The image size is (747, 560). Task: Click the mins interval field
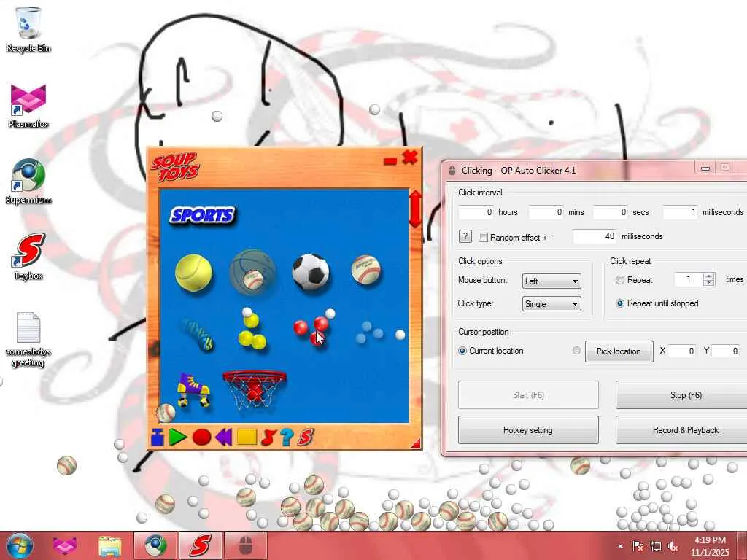pos(546,212)
